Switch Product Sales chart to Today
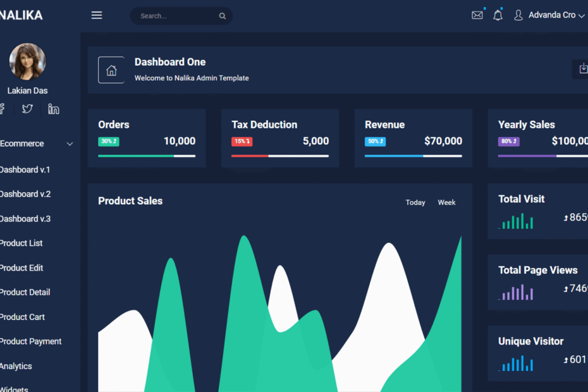This screenshot has width=588, height=392. (x=415, y=202)
